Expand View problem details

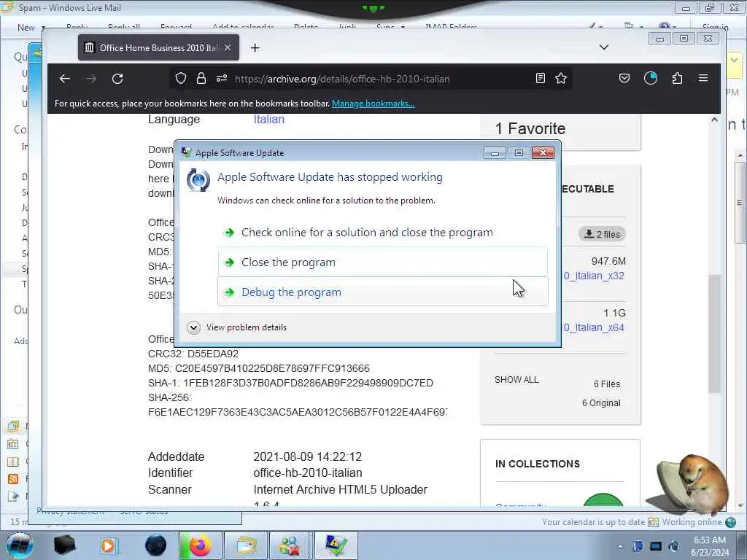point(237,327)
